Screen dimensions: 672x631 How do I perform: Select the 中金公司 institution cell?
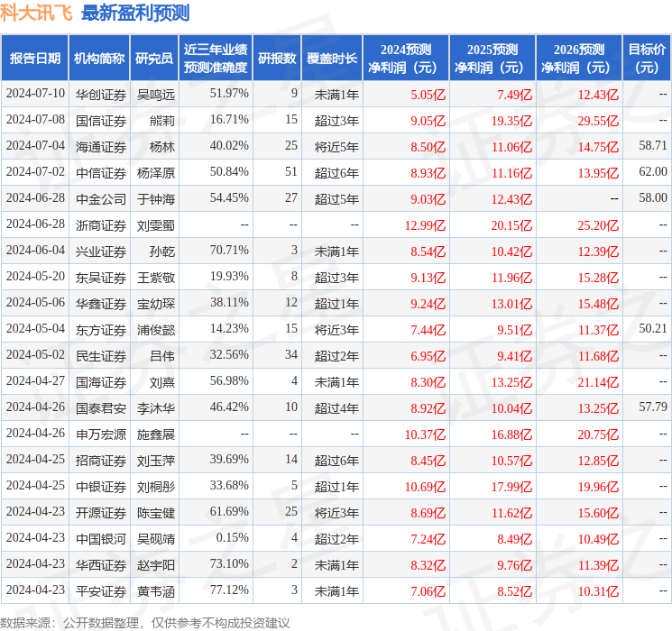tap(101, 199)
